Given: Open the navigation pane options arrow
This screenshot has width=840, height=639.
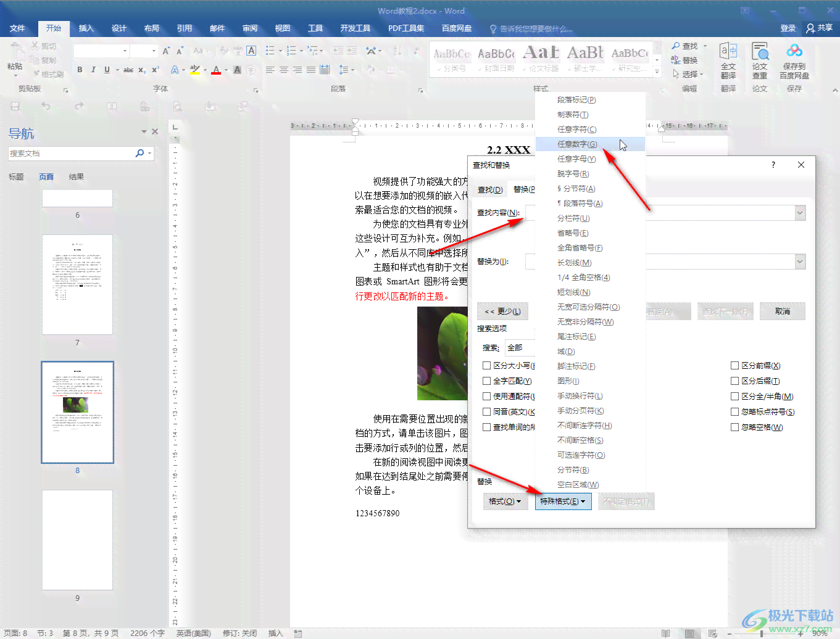Looking at the screenshot, I should 144,131.
